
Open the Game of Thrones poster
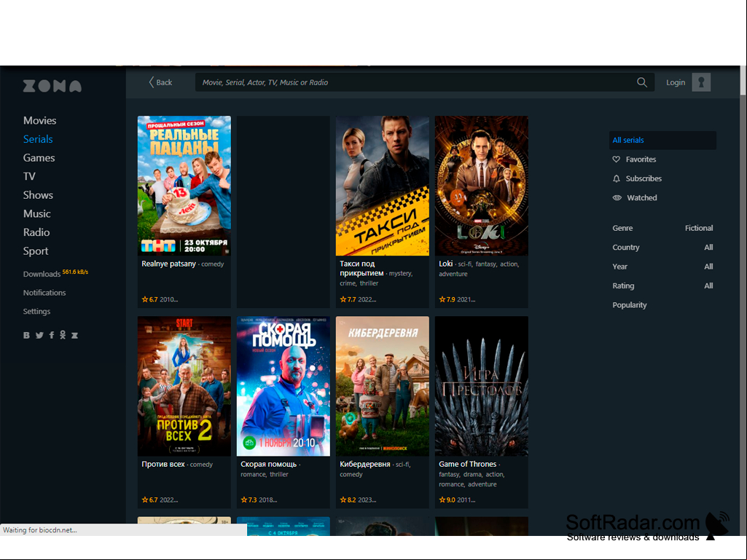click(x=482, y=386)
